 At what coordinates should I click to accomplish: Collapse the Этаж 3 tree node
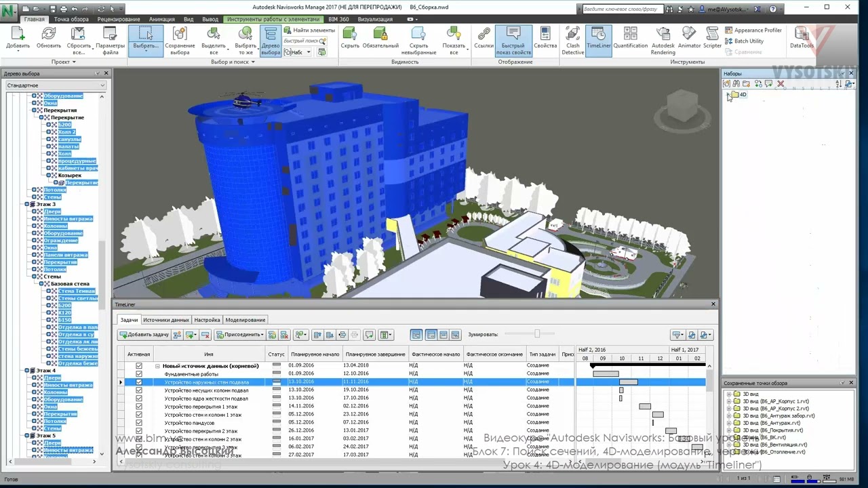(x=28, y=204)
